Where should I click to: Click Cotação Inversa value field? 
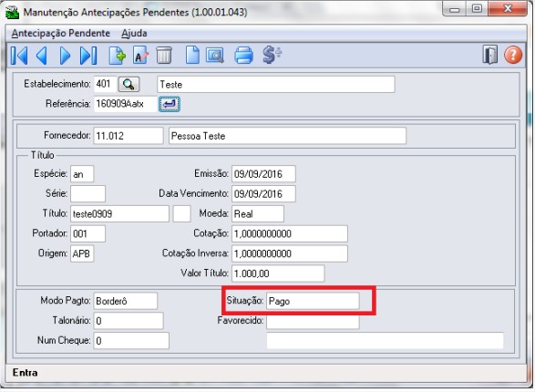[290, 253]
